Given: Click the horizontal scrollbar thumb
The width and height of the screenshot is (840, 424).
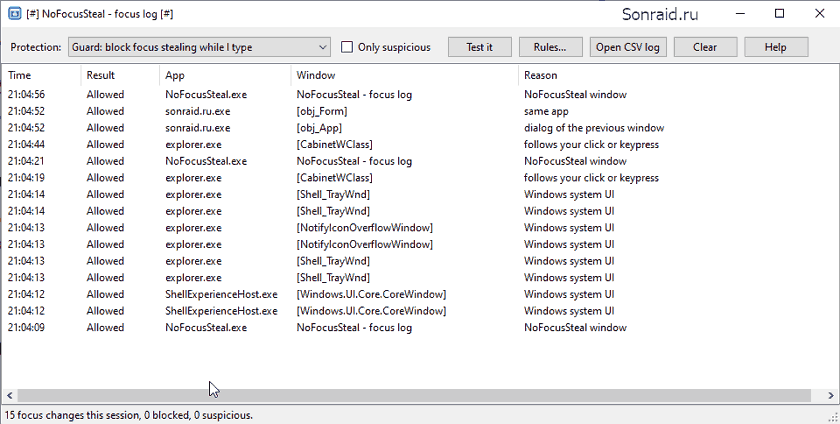Looking at the screenshot, I should click(414, 396).
